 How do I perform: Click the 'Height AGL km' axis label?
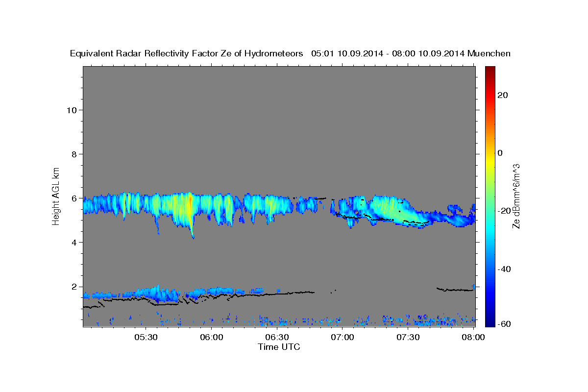(x=56, y=196)
